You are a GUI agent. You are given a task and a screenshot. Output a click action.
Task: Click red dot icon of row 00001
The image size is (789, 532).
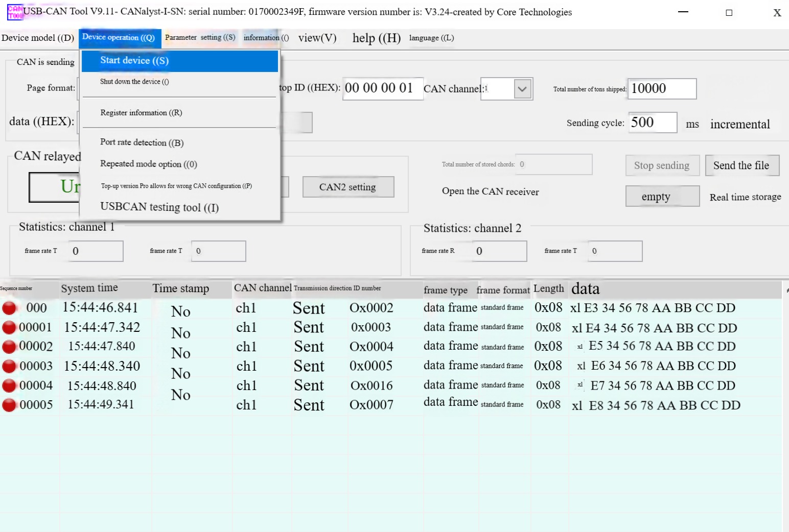pos(9,327)
